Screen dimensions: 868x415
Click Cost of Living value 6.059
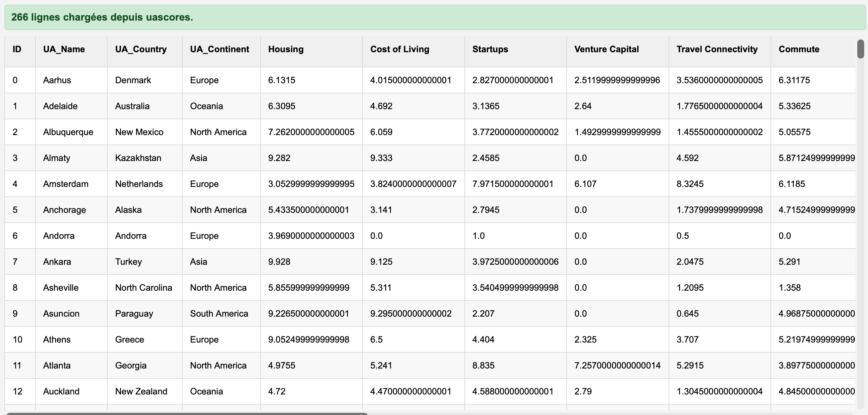[413, 132]
